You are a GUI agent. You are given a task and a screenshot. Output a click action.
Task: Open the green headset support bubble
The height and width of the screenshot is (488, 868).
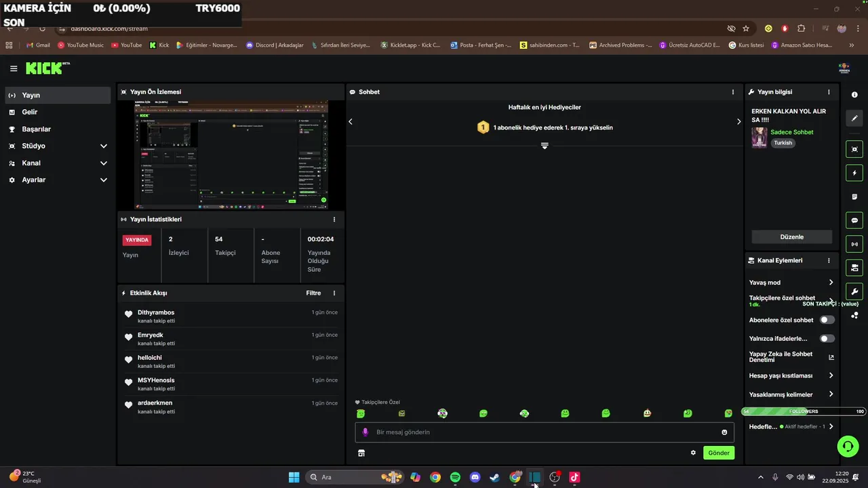click(x=848, y=445)
